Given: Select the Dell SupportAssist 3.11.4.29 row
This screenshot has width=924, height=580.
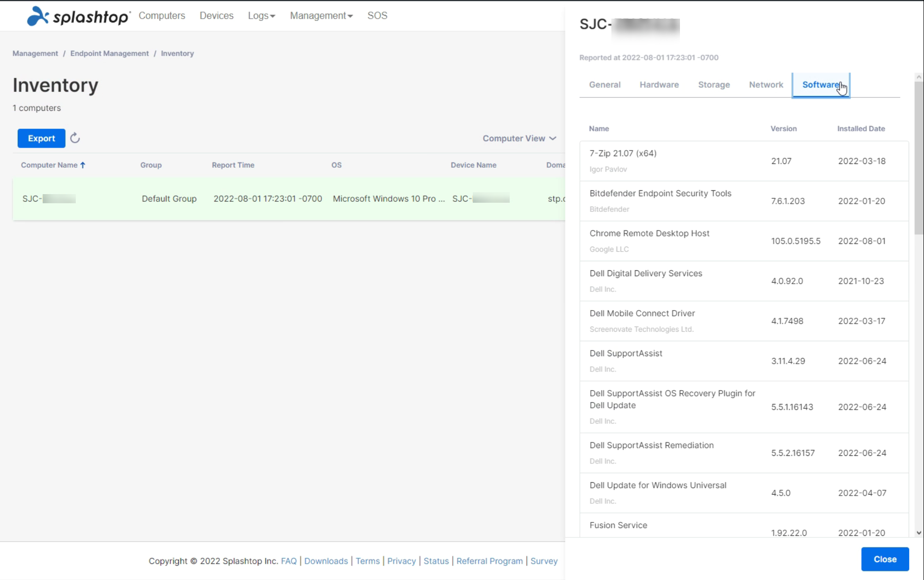Looking at the screenshot, I should [x=744, y=361].
